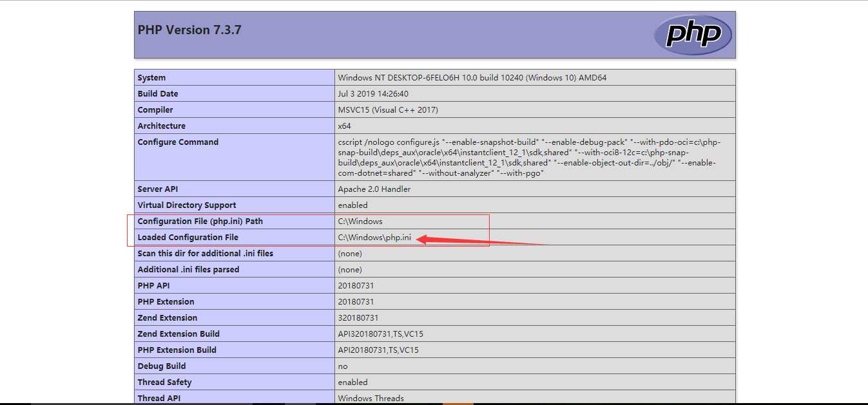Select the Apache 2.0 Handler value
This screenshot has height=405, width=868.
[374, 189]
